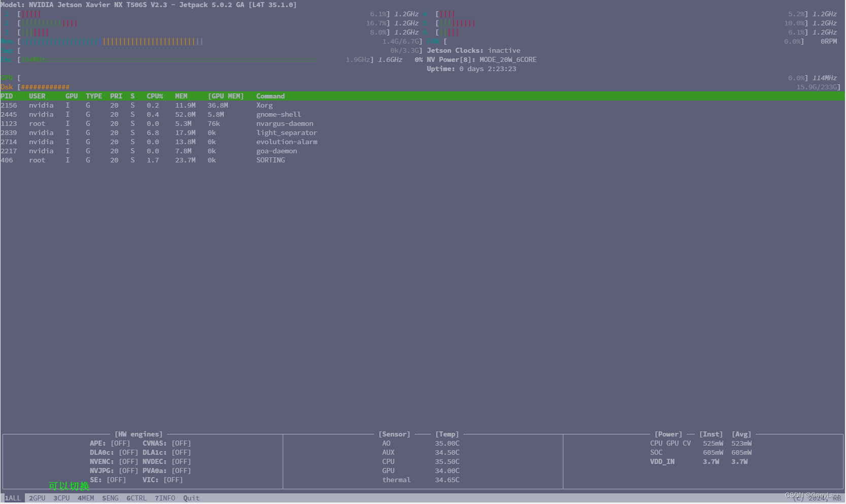Viewport: 846px width, 504px height.
Task: Sort processes by CPU% column header
Action: (155, 96)
